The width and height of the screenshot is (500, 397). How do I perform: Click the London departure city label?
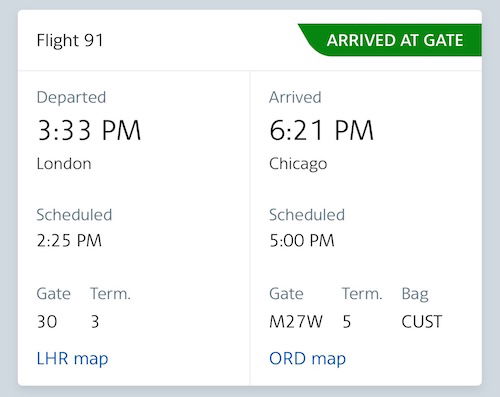64,164
